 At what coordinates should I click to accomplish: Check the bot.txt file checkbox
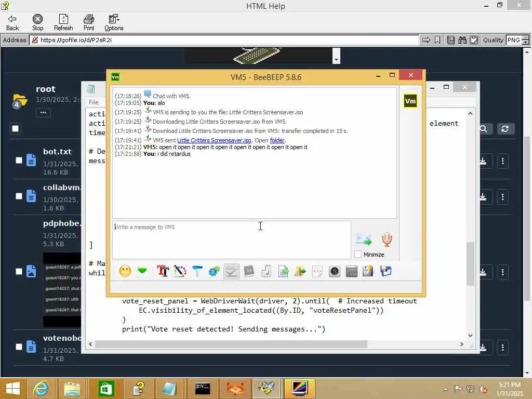pyautogui.click(x=19, y=161)
